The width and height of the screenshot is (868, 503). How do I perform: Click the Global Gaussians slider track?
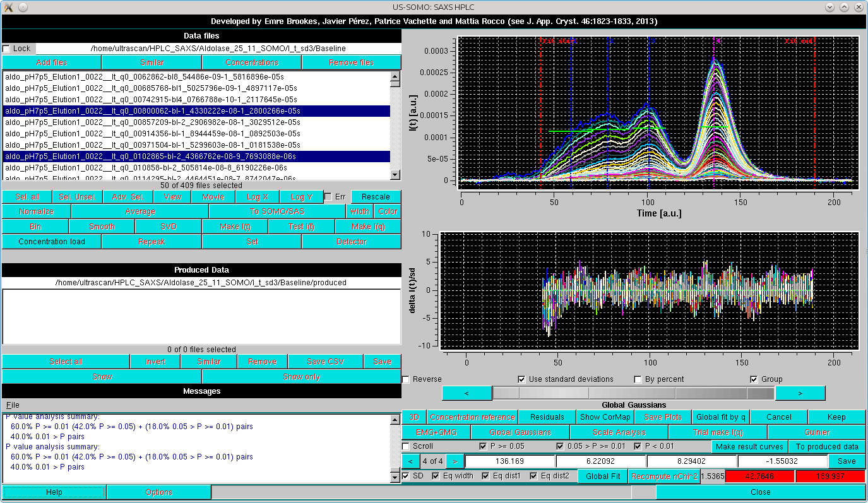pos(631,393)
